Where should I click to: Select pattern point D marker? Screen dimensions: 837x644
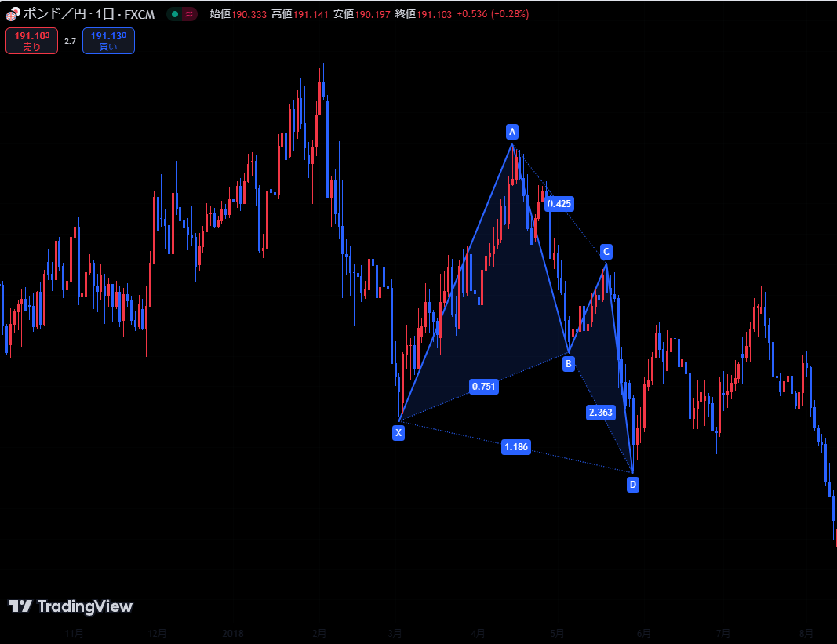632,485
